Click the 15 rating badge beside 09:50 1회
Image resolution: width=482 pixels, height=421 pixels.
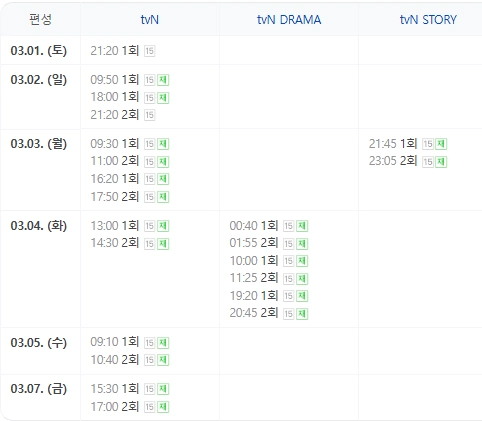point(150,80)
